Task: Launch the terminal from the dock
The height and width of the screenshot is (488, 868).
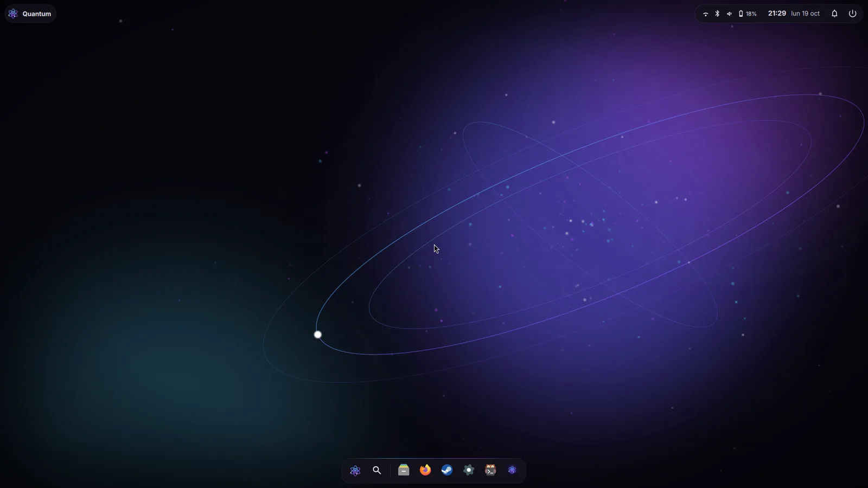Action: (x=490, y=470)
